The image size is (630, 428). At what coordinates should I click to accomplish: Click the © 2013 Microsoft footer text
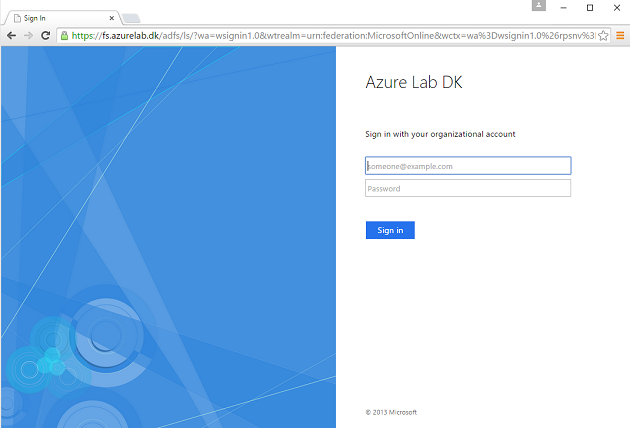[391, 412]
